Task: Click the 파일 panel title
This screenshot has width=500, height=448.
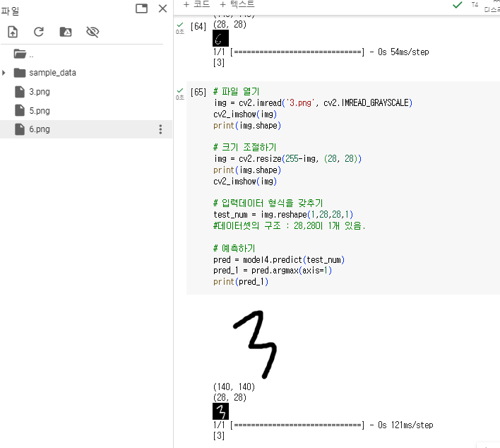Action: (10, 11)
